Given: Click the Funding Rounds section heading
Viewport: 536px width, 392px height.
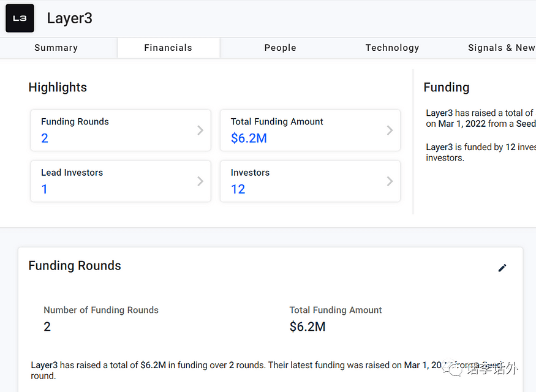Looking at the screenshot, I should pos(75,266).
